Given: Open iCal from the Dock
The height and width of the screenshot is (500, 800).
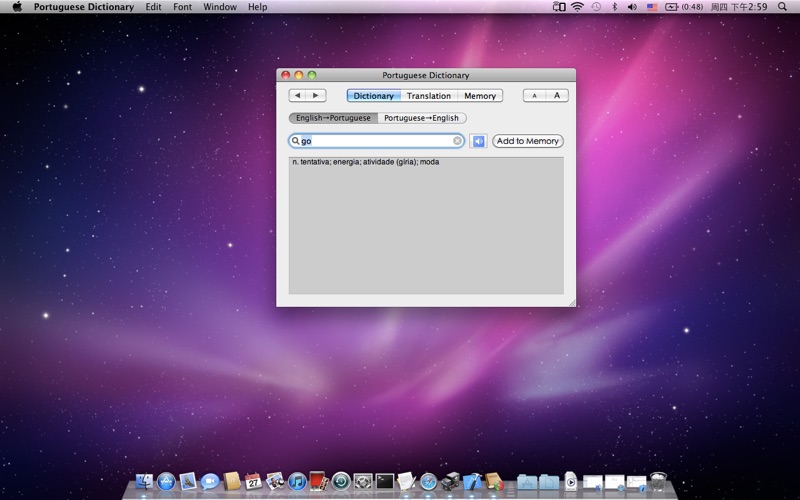Looking at the screenshot, I should tap(253, 481).
